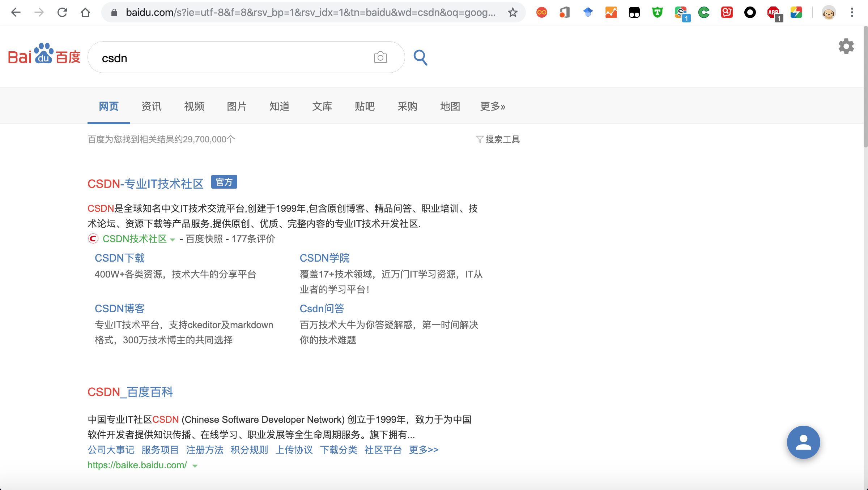Click the browser address bar URL
This screenshot has width=868, height=490.
pyautogui.click(x=310, y=13)
